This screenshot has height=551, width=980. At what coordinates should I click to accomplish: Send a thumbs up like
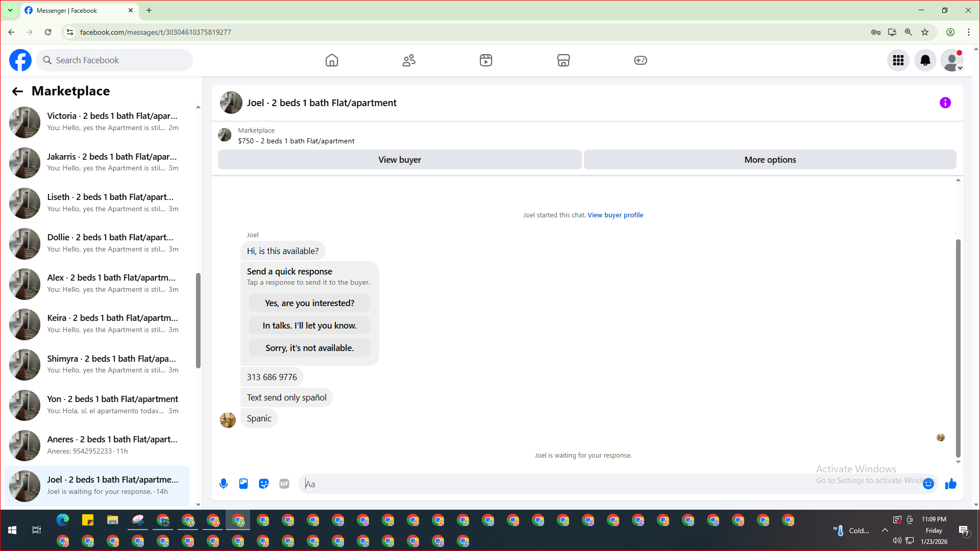tap(950, 484)
